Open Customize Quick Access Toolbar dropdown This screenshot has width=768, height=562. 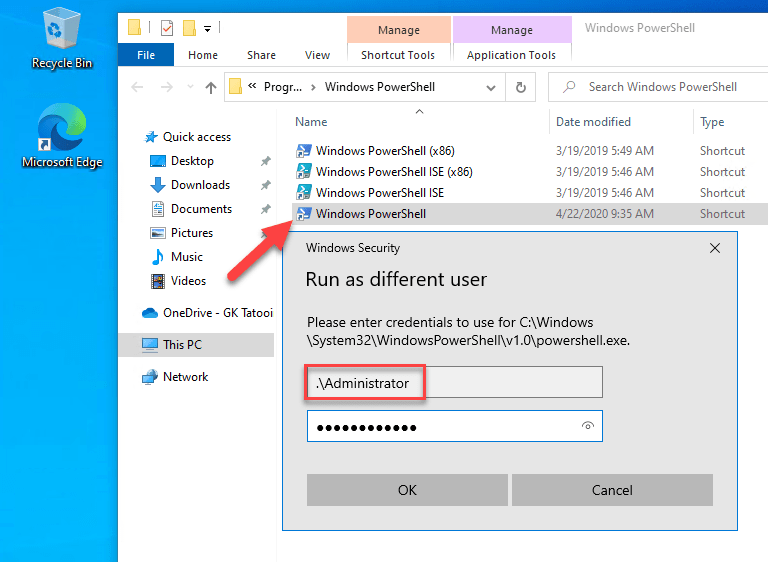coord(208,29)
